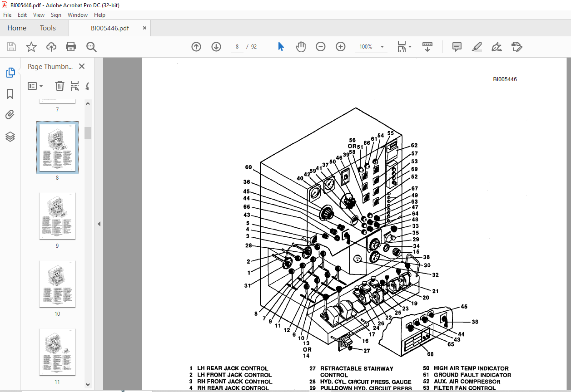Bookmark this file with star icon
Viewport: 571px width, 392px height.
(31, 47)
